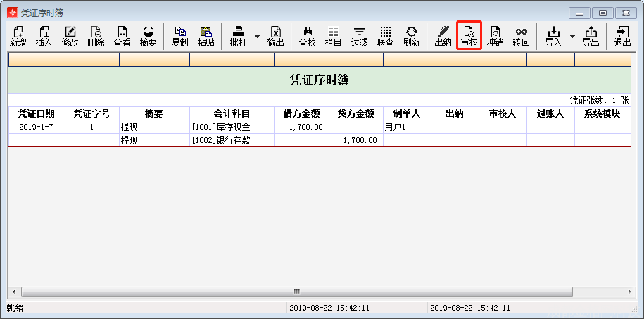Click the 借方金额 column header
Image resolution: width=644 pixels, height=319 pixels.
tap(302, 113)
